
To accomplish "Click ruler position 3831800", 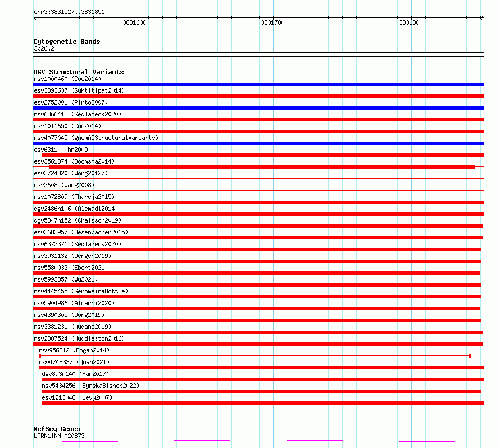I will pyautogui.click(x=411, y=22).
